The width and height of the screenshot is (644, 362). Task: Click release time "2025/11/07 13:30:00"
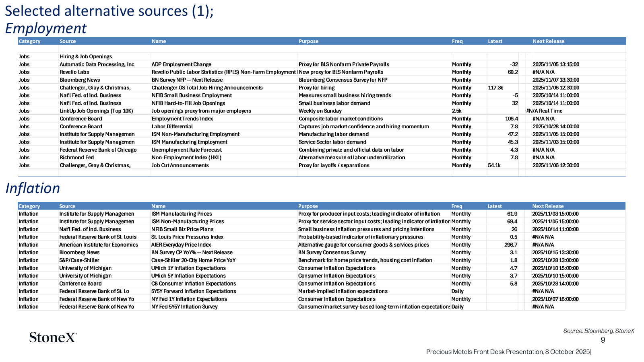556,80
